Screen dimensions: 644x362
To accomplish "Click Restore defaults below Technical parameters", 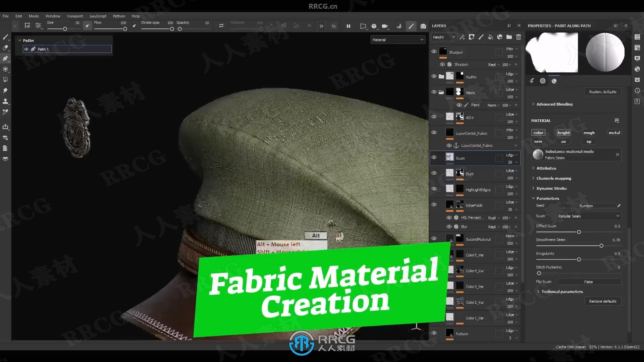I will point(603,301).
